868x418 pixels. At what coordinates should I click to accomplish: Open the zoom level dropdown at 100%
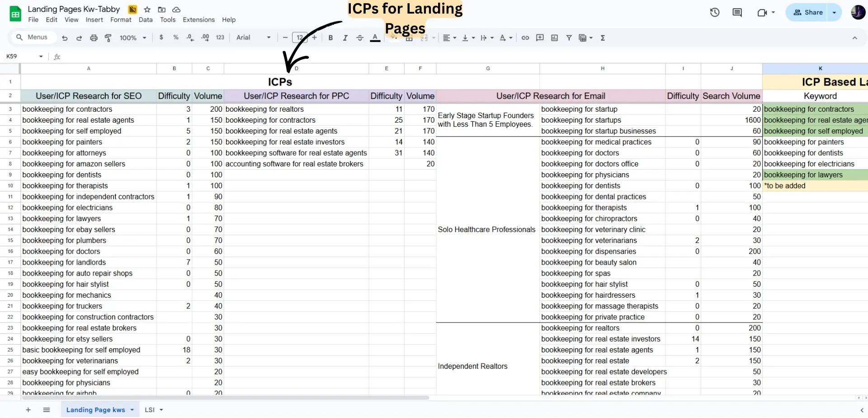(132, 38)
